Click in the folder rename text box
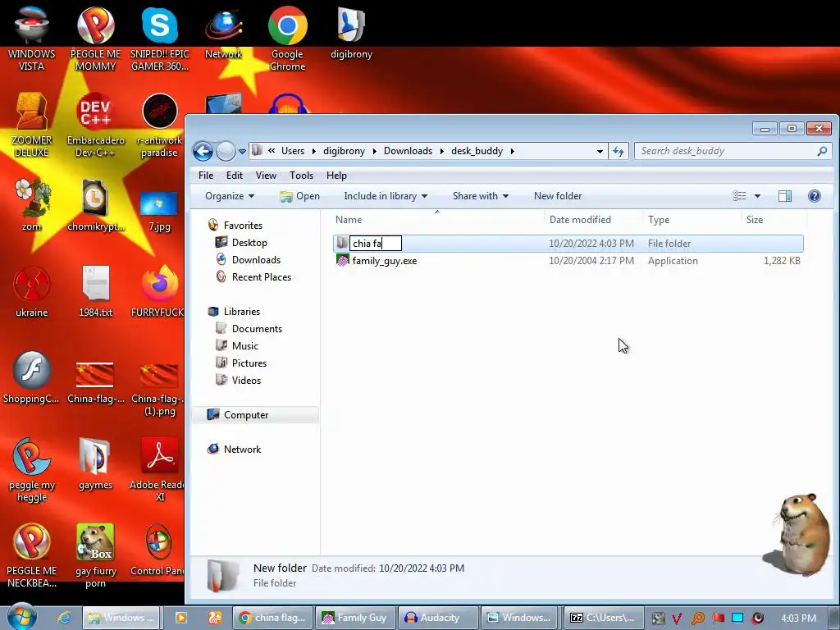840x630 pixels. coord(376,243)
